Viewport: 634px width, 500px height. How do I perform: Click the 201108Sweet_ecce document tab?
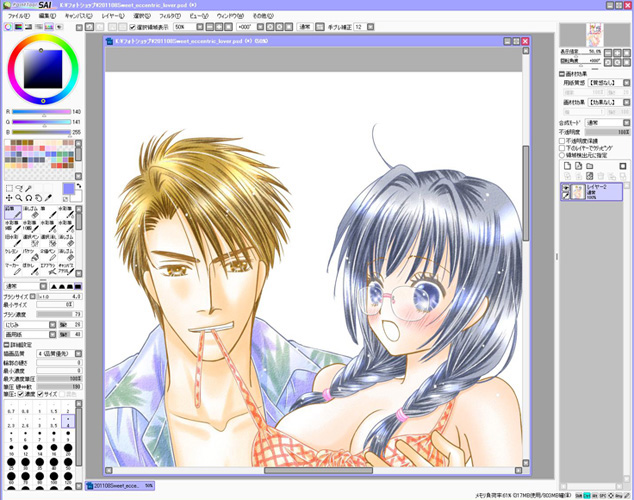pos(120,485)
